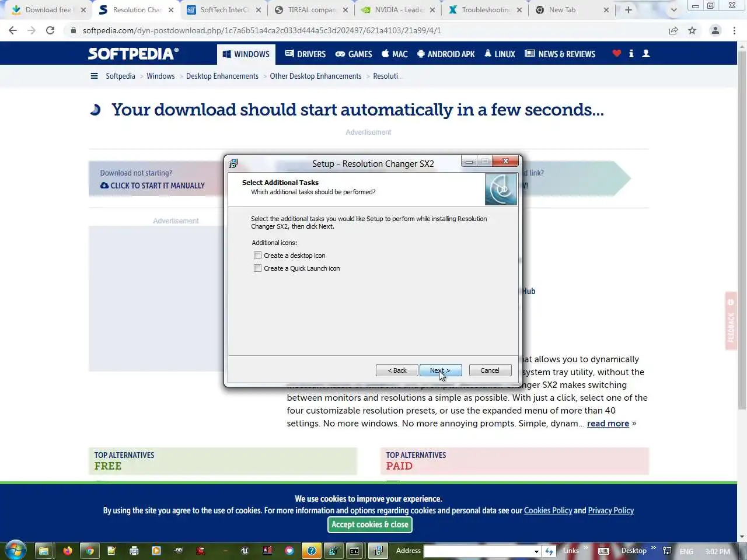Cancel the Resolution Changer SX2 setup

[x=490, y=370]
